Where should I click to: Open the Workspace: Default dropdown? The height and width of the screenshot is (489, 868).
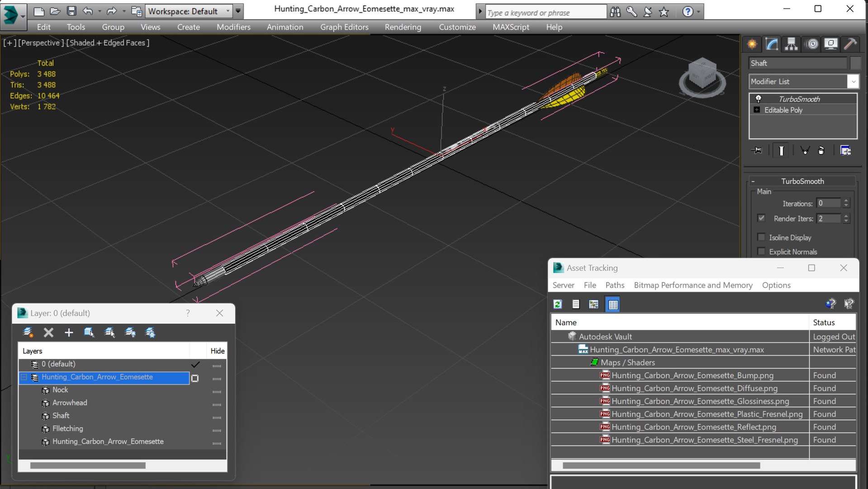(x=189, y=11)
